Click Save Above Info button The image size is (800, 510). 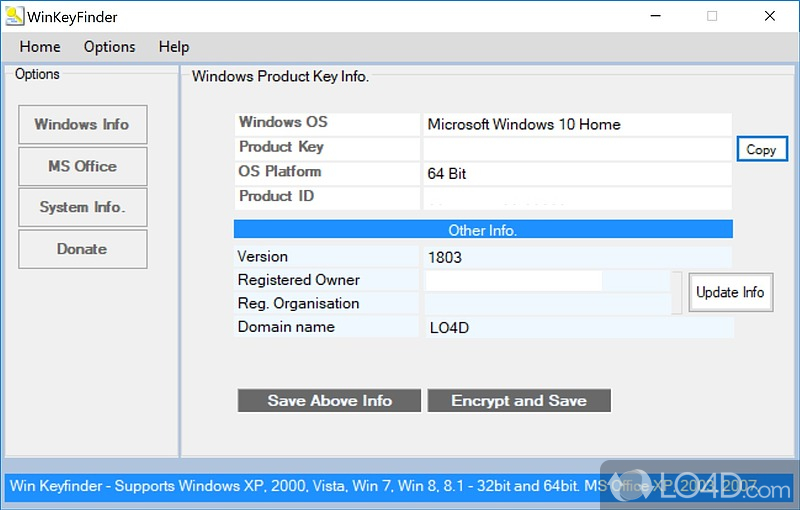point(329,400)
